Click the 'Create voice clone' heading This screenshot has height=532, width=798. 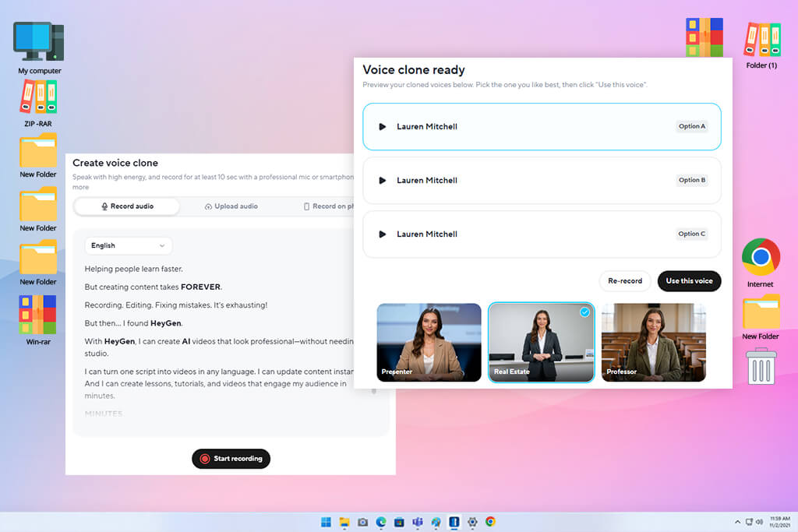[x=115, y=163]
